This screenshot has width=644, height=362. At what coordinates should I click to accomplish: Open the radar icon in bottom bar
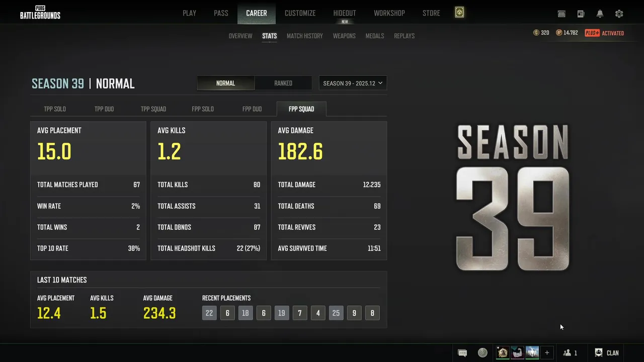click(482, 353)
